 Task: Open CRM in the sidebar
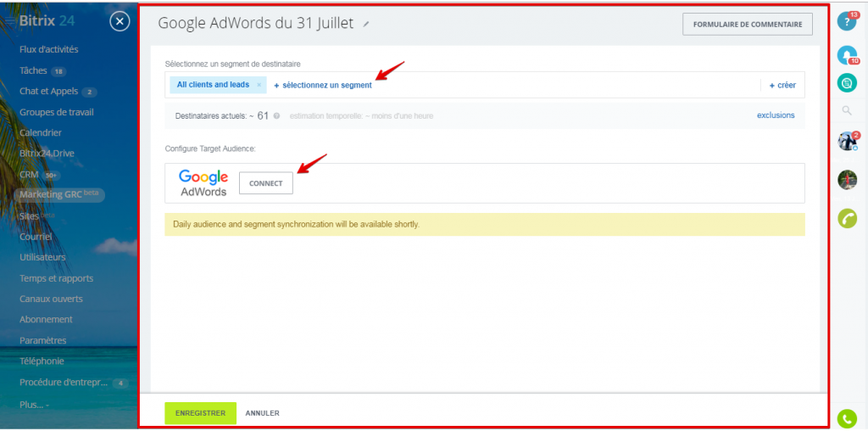click(x=29, y=175)
